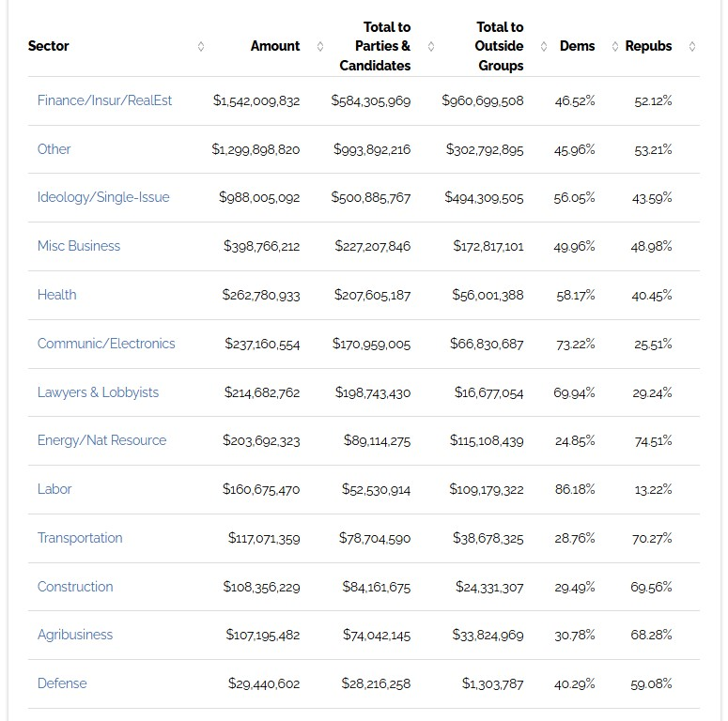Click the sort icon beside Amount header
The width and height of the screenshot is (728, 721).
pyautogui.click(x=320, y=46)
